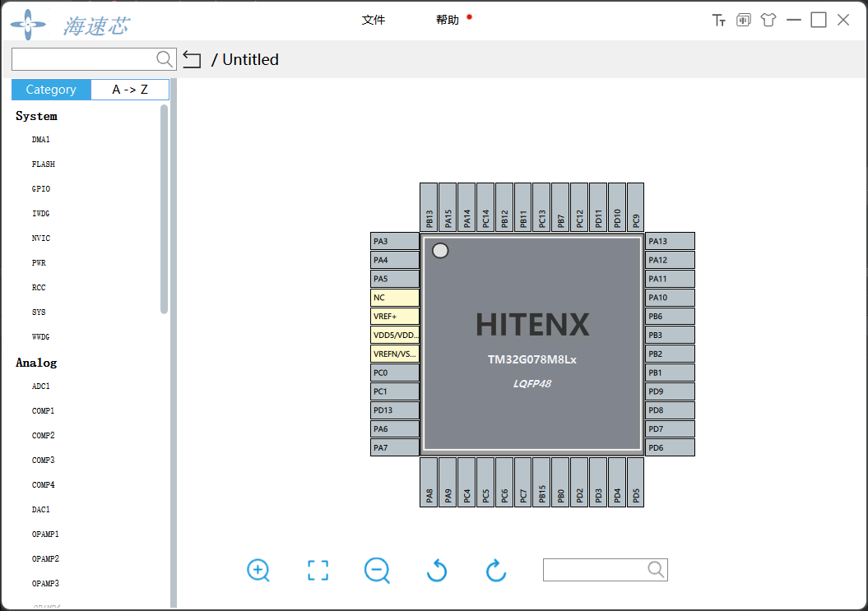Click the search icon in the pin search box

(656, 570)
